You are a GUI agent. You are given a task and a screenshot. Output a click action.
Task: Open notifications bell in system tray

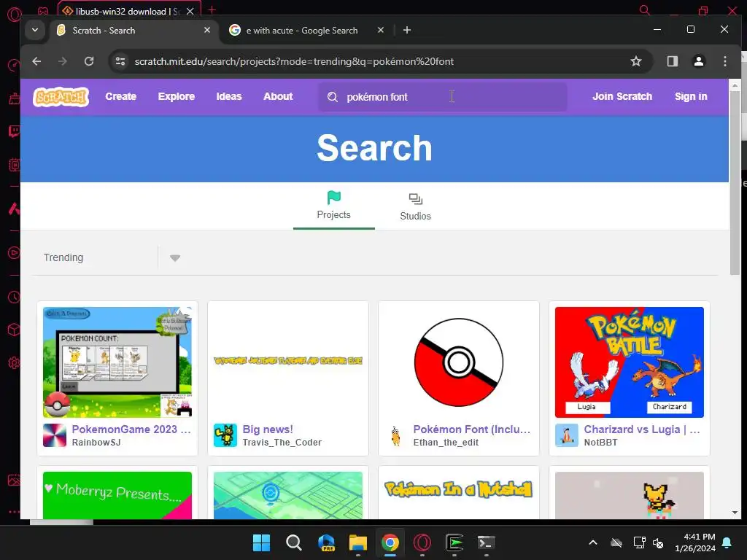pos(727,542)
